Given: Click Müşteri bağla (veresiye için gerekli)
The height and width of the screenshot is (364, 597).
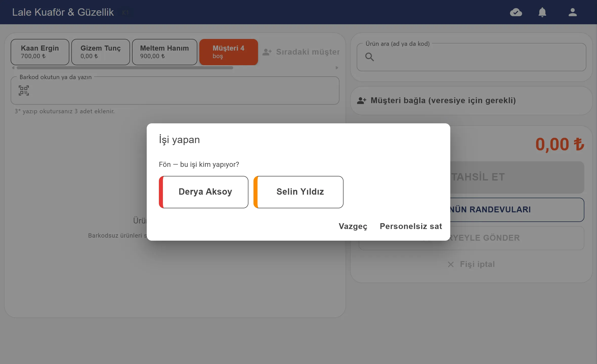Looking at the screenshot, I should click(472, 101).
